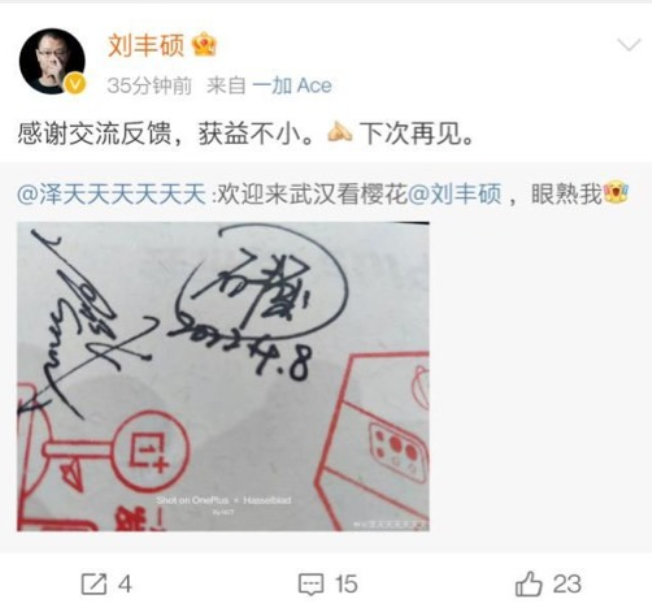Tap the repost share icon

click(x=94, y=584)
